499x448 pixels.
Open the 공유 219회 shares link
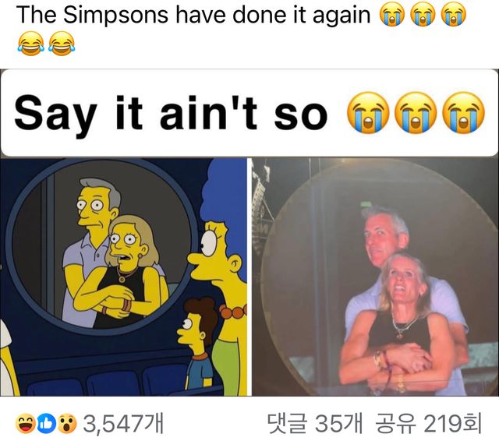(428, 424)
